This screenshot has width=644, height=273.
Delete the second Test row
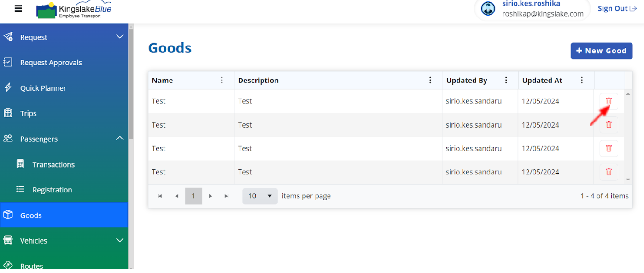[609, 124]
